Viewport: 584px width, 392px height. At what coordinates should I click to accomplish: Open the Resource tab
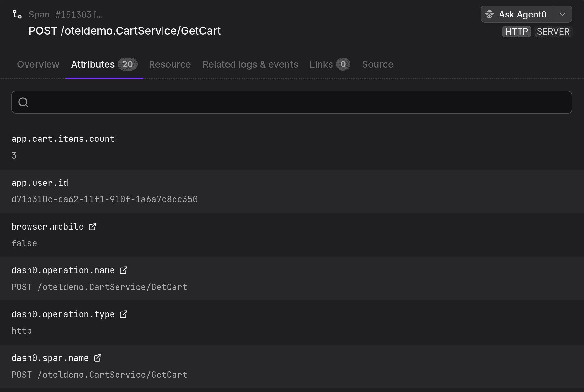point(170,64)
